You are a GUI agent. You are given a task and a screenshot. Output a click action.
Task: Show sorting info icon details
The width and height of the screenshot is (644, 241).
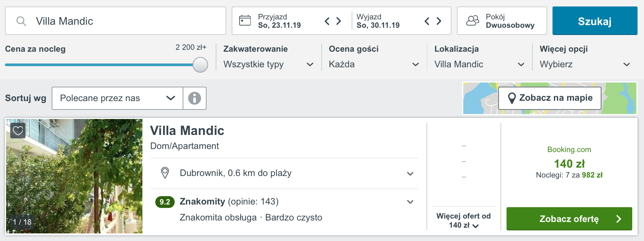click(194, 98)
